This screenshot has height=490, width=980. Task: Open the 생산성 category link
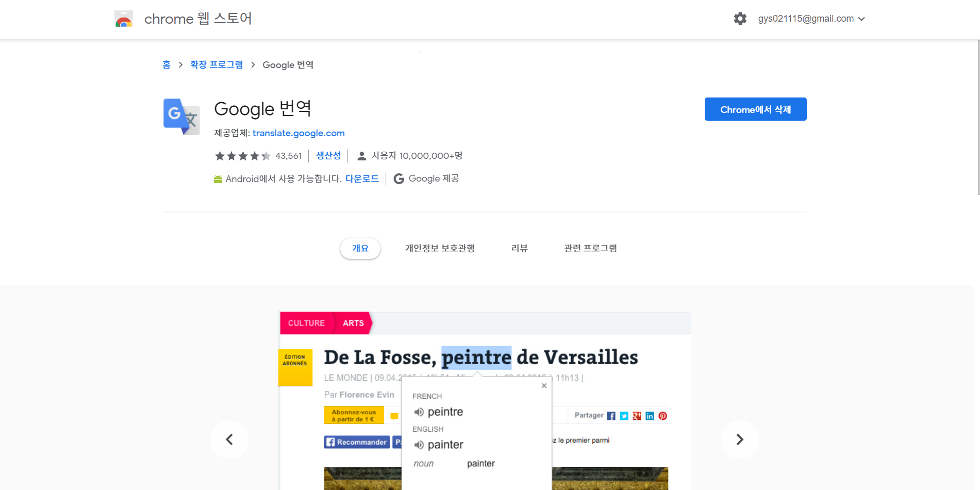pos(328,155)
